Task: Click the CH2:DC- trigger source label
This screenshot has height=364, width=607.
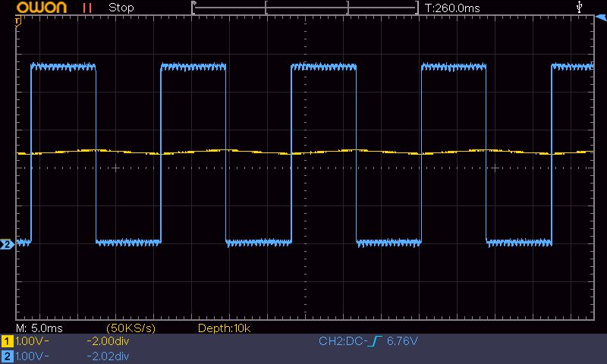Action: pos(343,341)
